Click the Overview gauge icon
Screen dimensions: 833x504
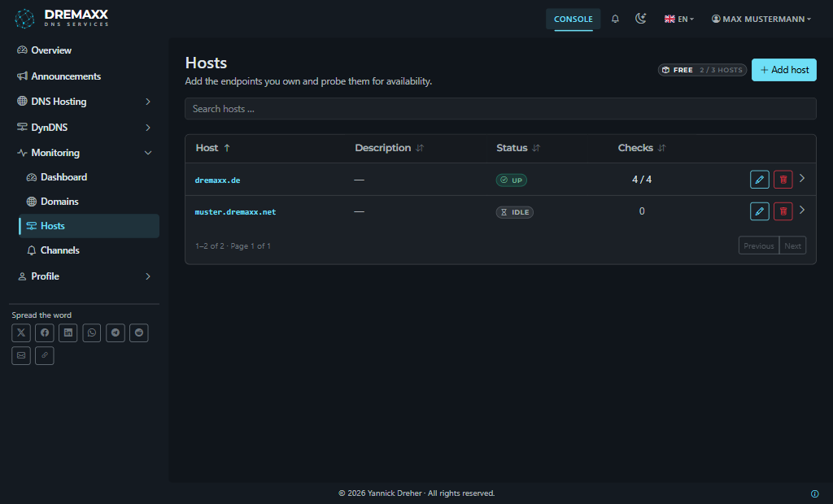point(22,50)
